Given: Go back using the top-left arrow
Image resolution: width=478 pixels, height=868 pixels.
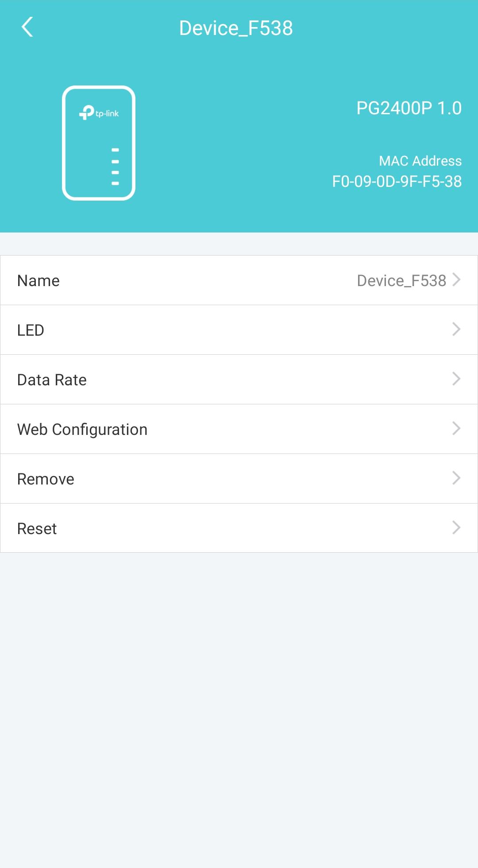Looking at the screenshot, I should coord(27,27).
